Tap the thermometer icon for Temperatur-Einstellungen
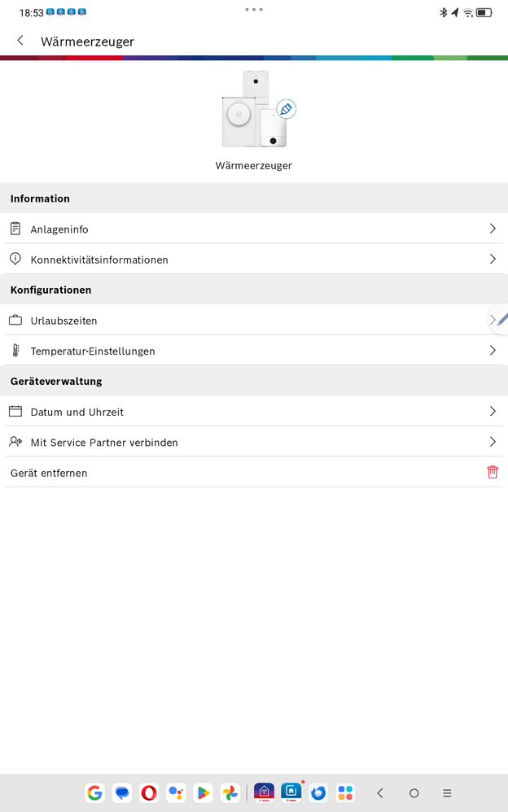The width and height of the screenshot is (508, 812). point(15,351)
